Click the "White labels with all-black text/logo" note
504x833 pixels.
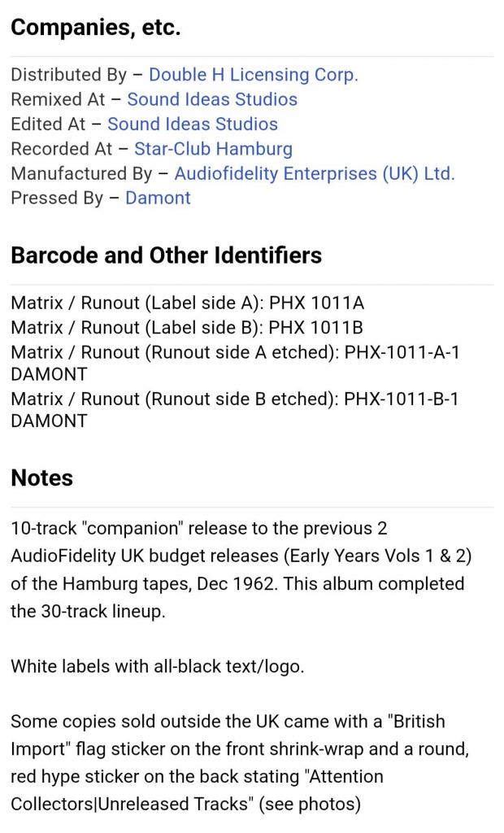[157, 666]
